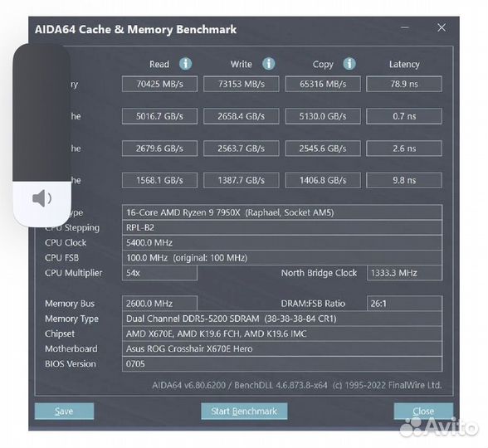Minimize the AIDA64 benchmark window
This screenshot has width=488, height=448.
[x=405, y=27]
